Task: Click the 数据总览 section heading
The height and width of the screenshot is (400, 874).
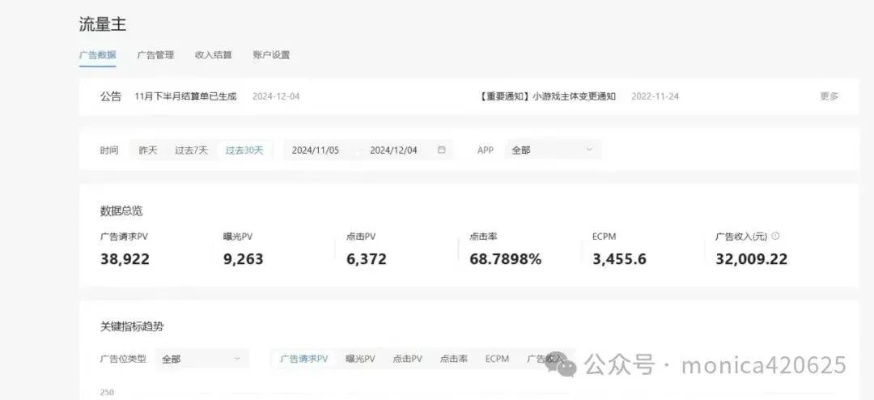Action: [122, 211]
